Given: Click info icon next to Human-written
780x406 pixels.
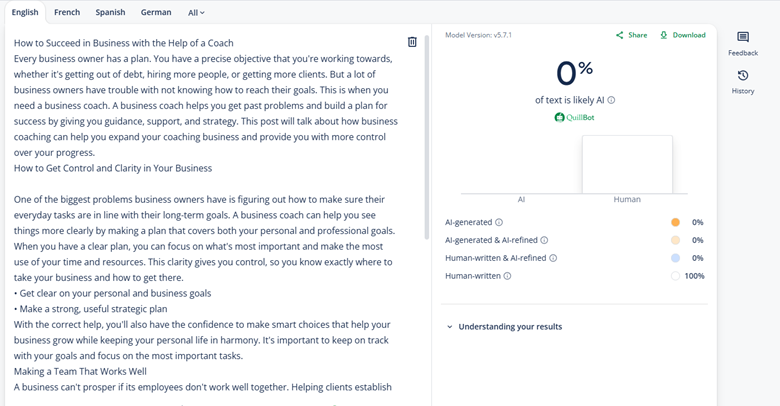Looking at the screenshot, I should (507, 276).
